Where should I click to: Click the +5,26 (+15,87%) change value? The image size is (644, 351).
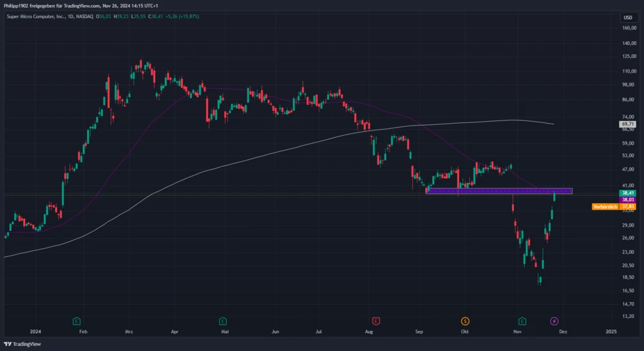(x=182, y=16)
